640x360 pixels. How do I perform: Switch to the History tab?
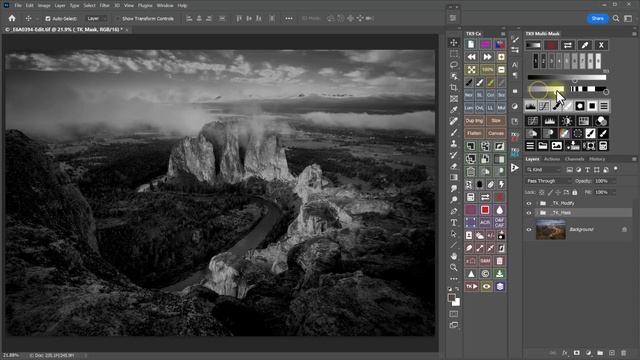(597, 159)
